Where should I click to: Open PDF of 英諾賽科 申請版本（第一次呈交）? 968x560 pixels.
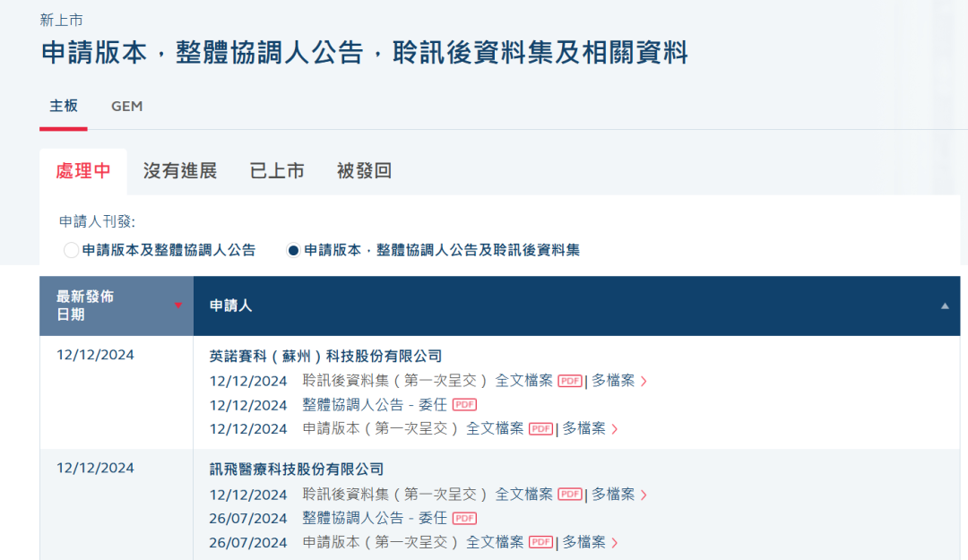tap(540, 428)
